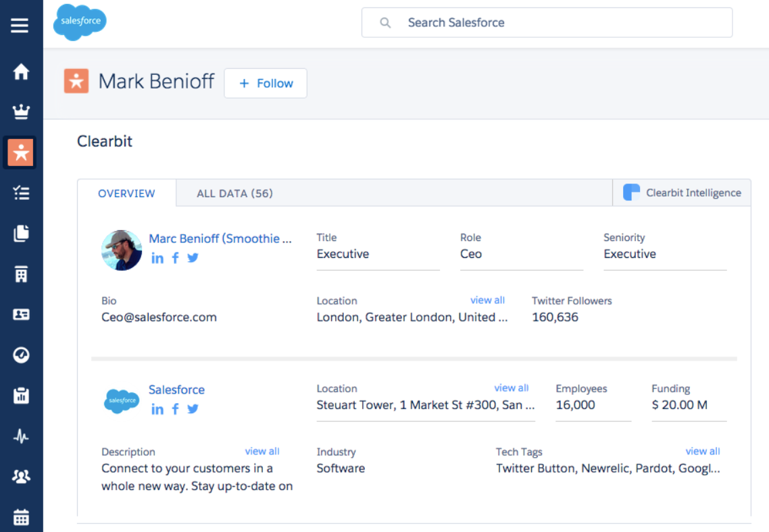769x532 pixels.
Task: Open the Dashboards gauge icon
Action: pos(20,354)
